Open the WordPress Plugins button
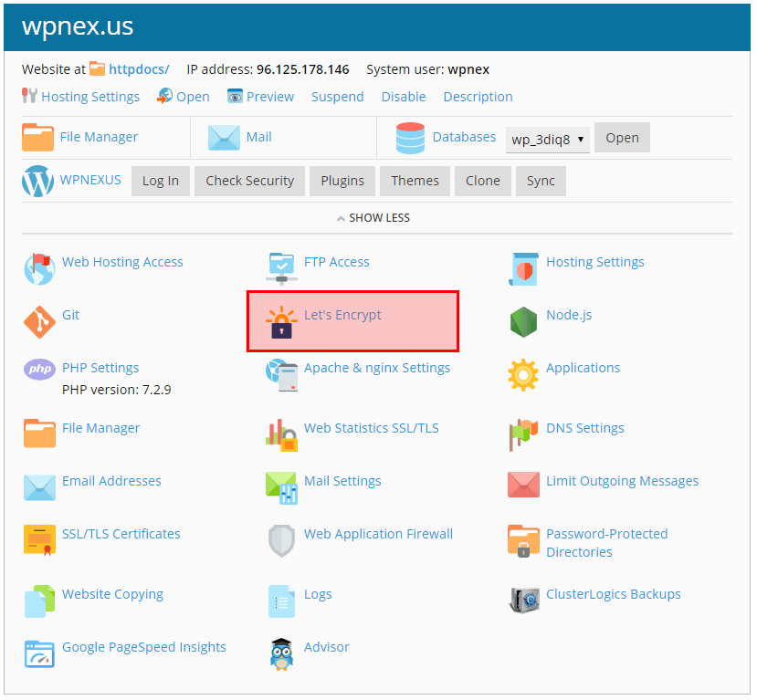 coord(342,182)
